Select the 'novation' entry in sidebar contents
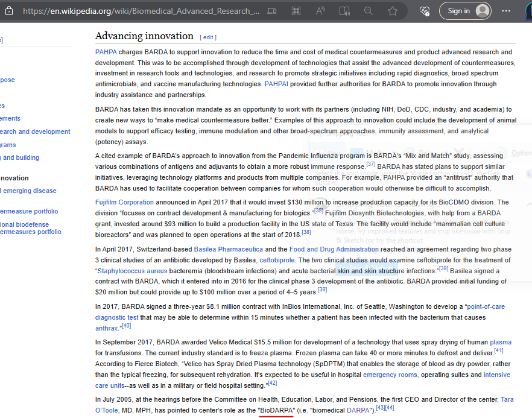The height and width of the screenshot is (418, 532). pyautogui.click(x=14, y=178)
